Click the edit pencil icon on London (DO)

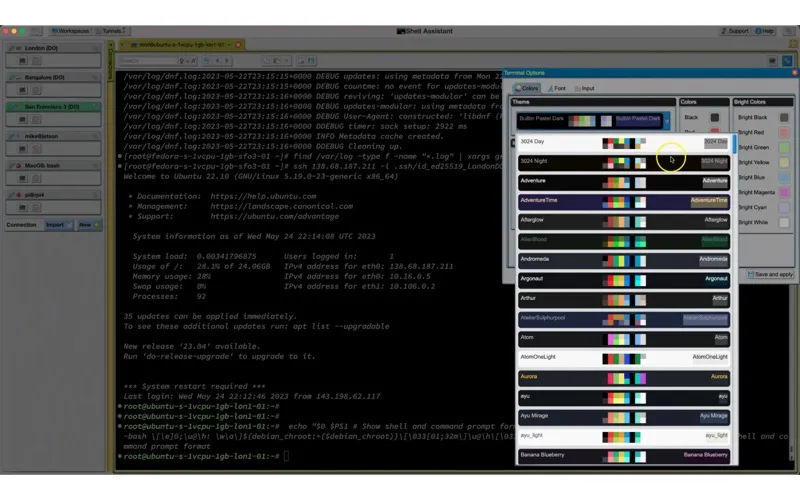(11, 48)
